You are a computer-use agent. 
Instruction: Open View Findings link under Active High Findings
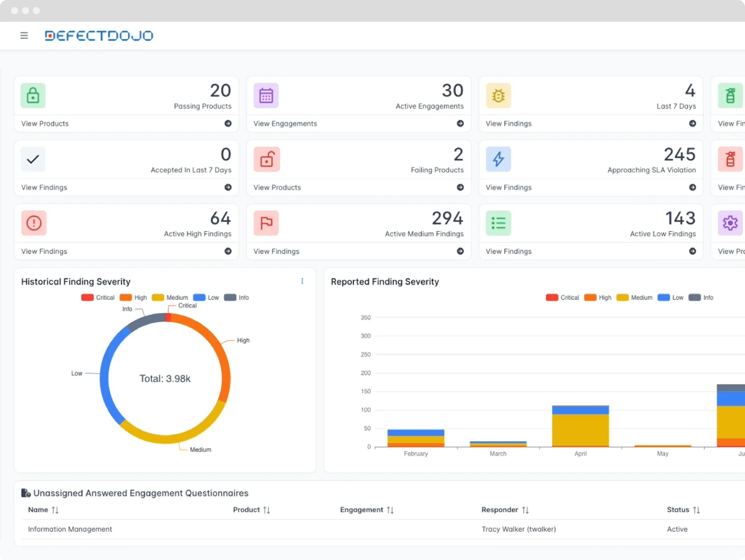44,251
